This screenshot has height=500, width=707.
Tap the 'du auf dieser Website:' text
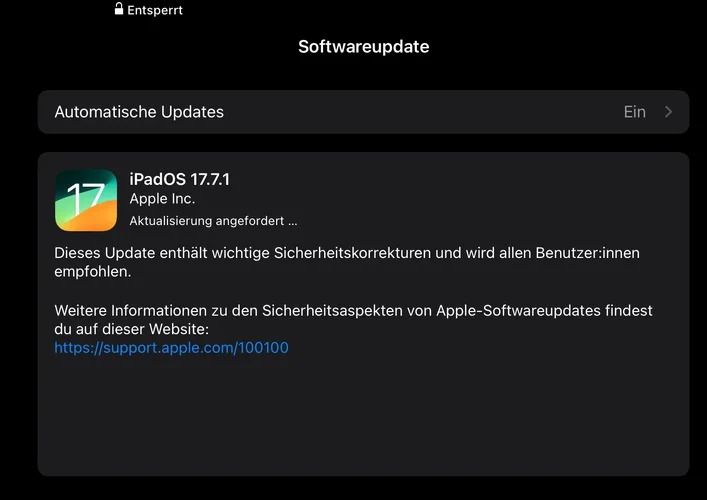[x=132, y=329]
